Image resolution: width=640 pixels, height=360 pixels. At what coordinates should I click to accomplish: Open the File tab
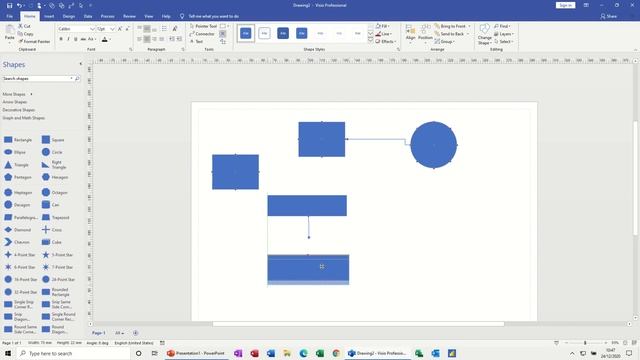(x=10, y=16)
